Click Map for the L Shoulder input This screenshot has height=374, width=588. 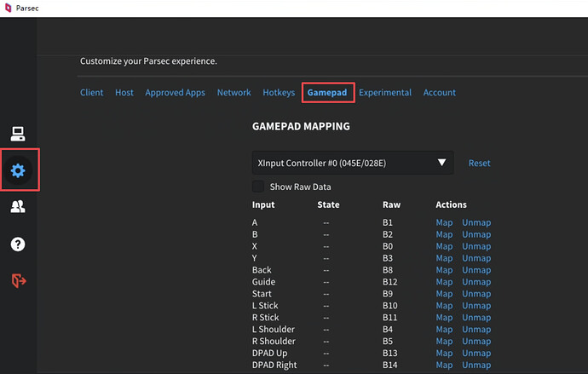tap(444, 330)
